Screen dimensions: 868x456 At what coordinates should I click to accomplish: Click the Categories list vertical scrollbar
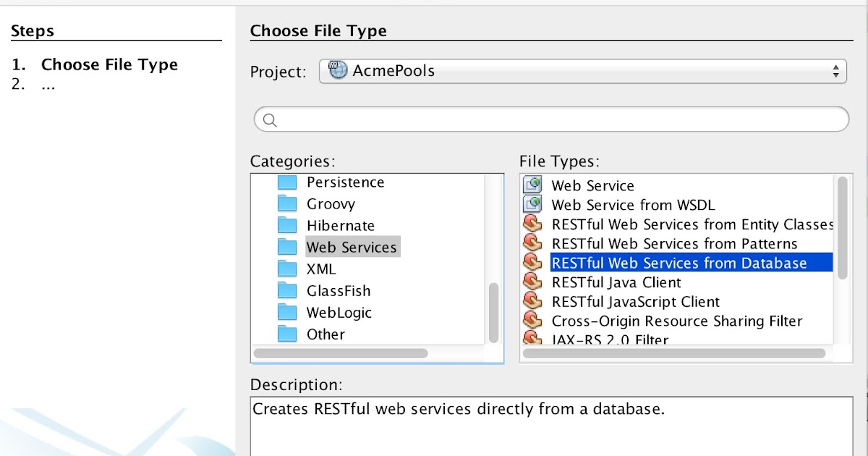click(x=494, y=311)
